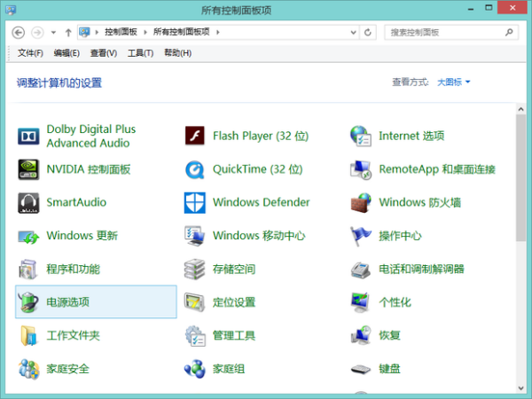Open the 工具(T) menu

(140, 53)
